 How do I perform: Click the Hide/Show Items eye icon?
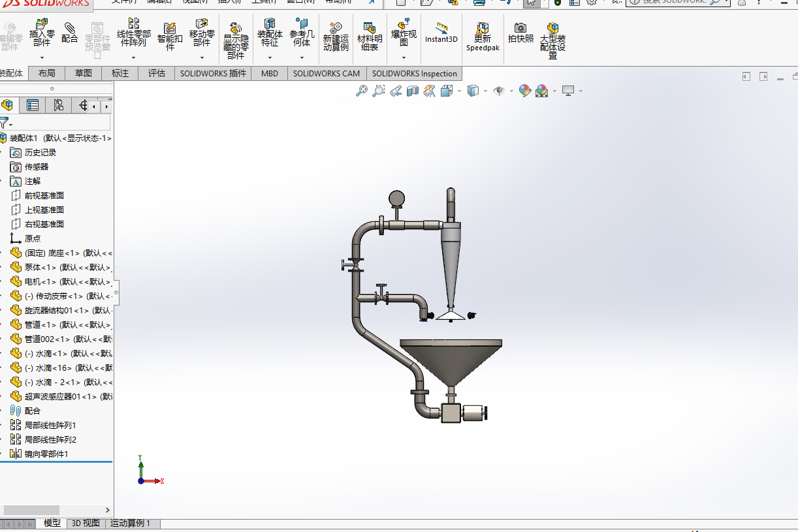pos(499,91)
